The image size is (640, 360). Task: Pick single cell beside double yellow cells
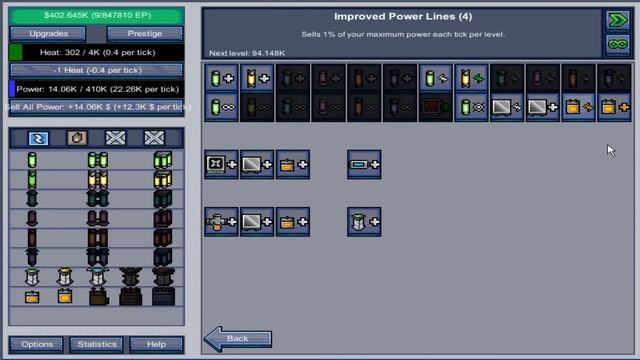32,180
